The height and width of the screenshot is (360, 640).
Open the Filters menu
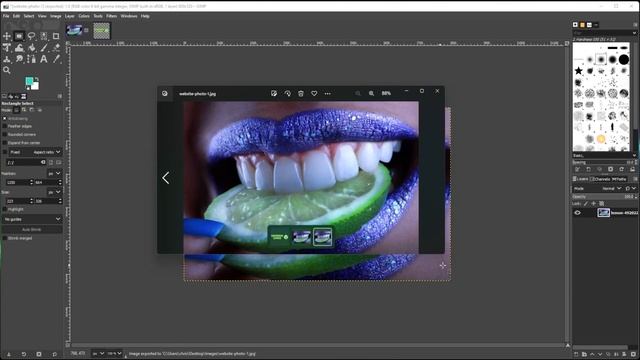[111, 16]
